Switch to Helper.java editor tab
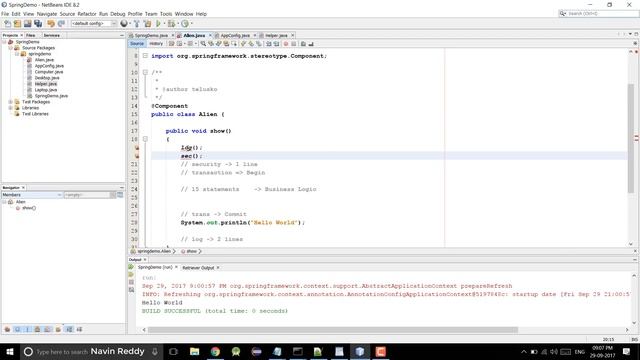 click(276, 36)
